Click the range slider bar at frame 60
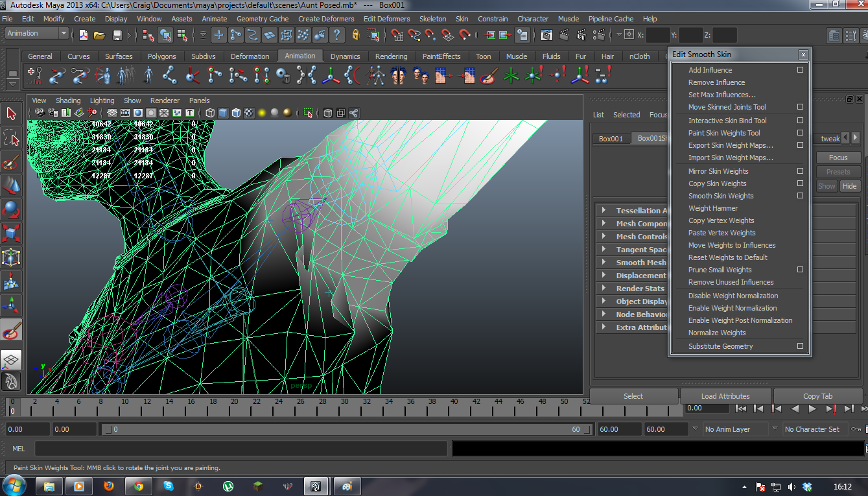Screen dimensions: 868x496 [x=576, y=429]
